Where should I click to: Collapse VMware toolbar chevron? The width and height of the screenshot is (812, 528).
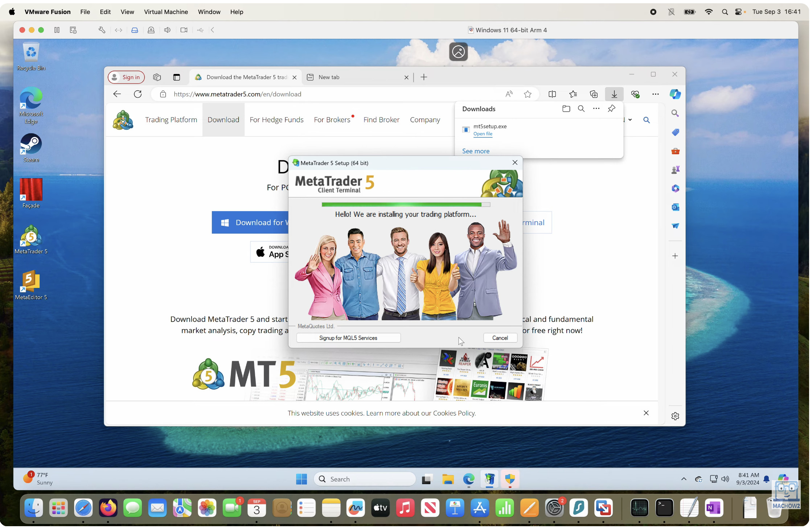[x=213, y=30]
